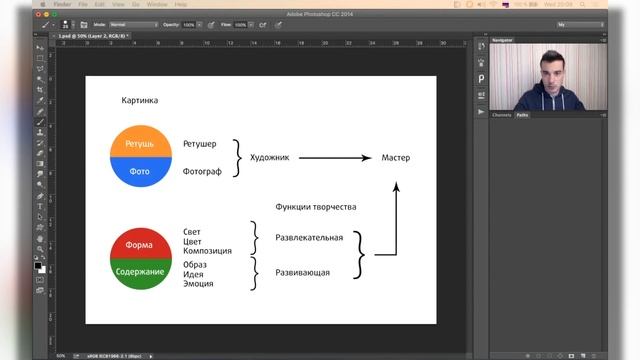640x360 pixels.
Task: Open the Flow slider arrow
Action: pos(251,25)
